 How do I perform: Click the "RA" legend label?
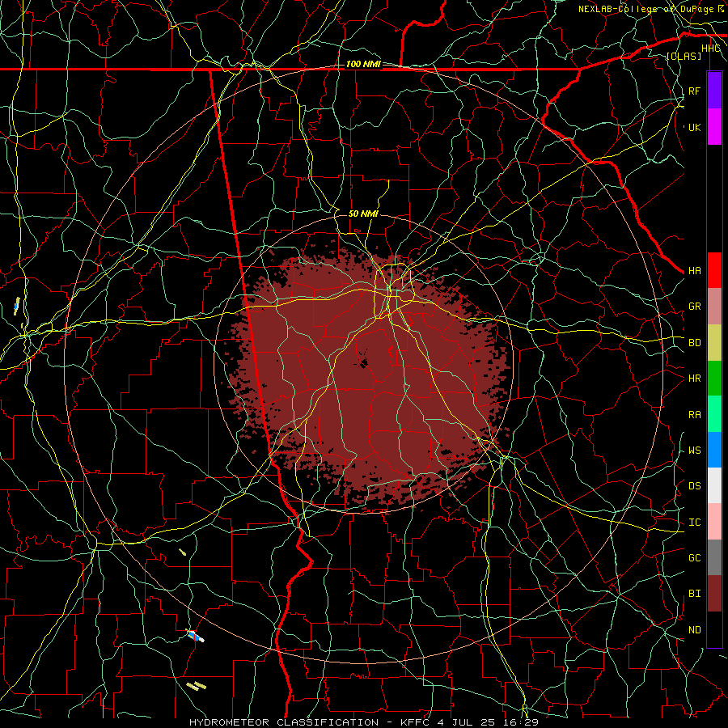click(x=694, y=414)
